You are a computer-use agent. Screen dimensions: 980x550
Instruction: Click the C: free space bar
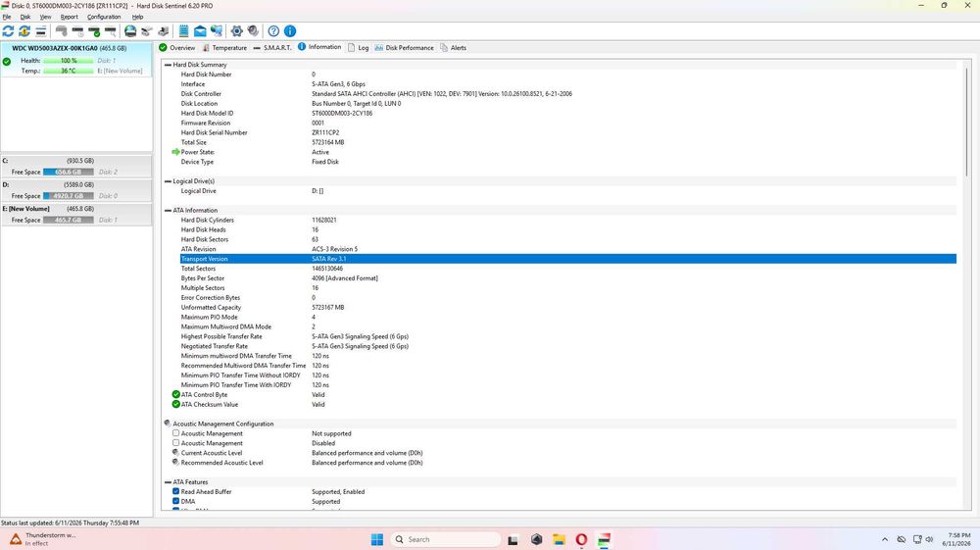coord(69,172)
